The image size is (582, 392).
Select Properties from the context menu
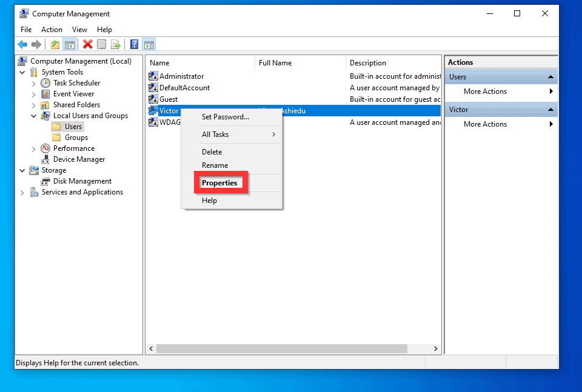pos(221,182)
